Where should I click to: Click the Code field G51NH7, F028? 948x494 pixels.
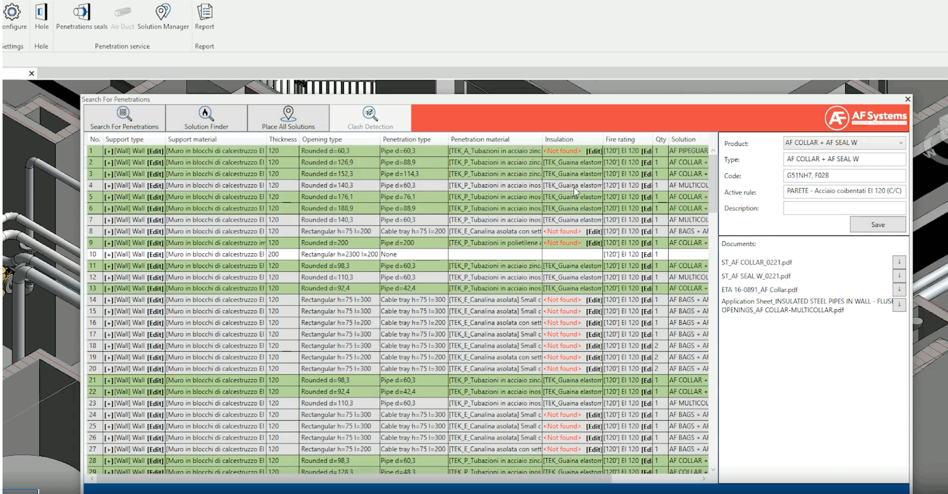pyautogui.click(x=844, y=175)
